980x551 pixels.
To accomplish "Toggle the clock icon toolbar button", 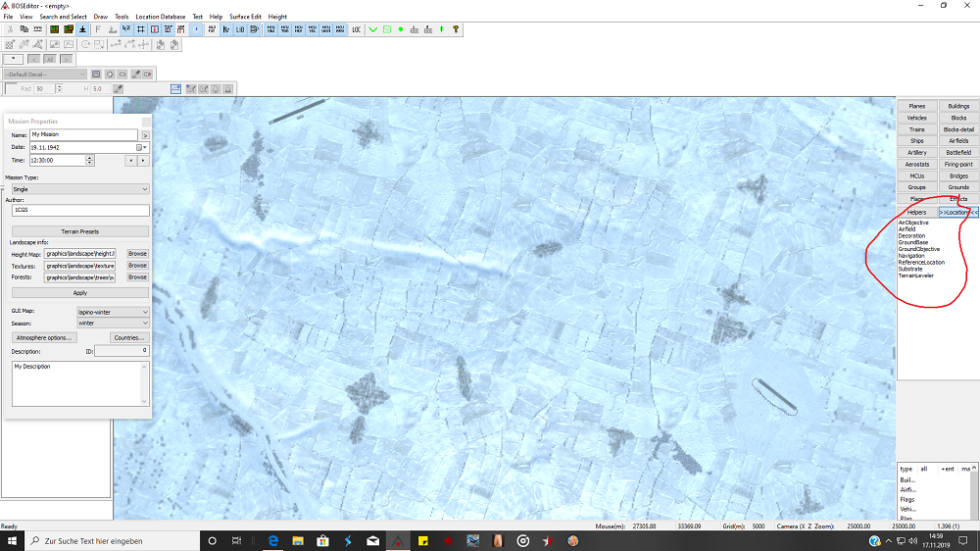I will pos(196,29).
